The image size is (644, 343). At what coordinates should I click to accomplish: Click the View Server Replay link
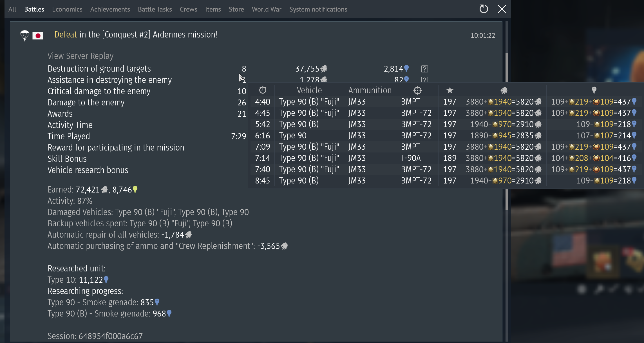click(x=80, y=56)
